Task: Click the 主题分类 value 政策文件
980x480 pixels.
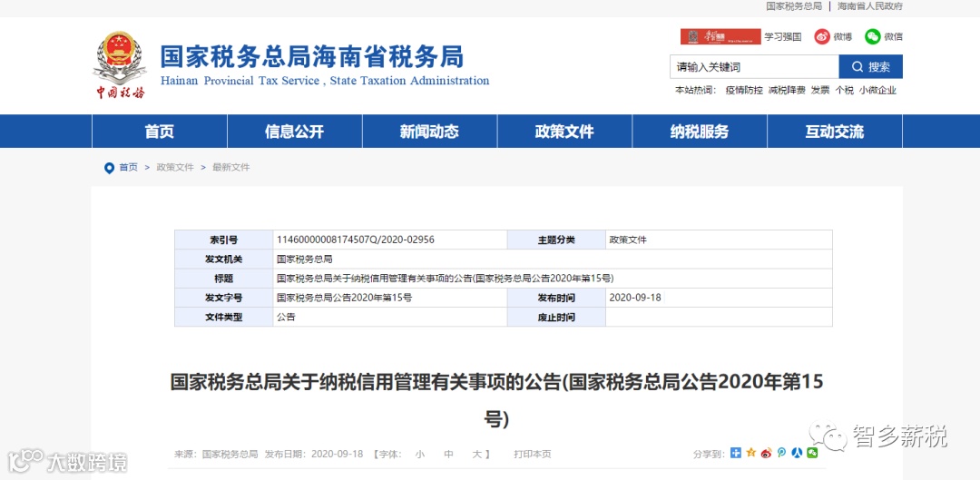Action: click(628, 240)
